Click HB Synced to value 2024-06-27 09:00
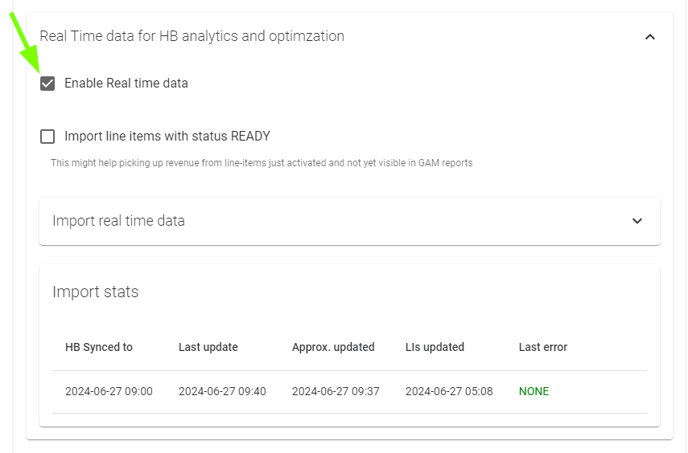Screen dimensions: 688x453 (x=109, y=392)
